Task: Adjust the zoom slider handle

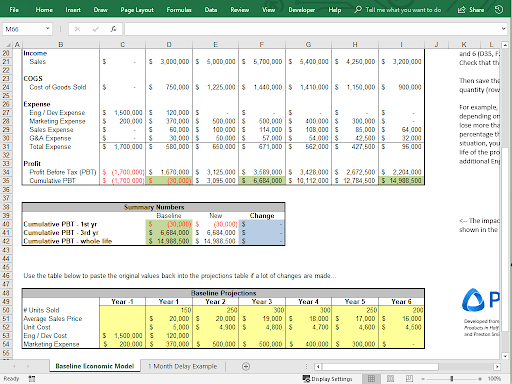Action: click(x=452, y=379)
